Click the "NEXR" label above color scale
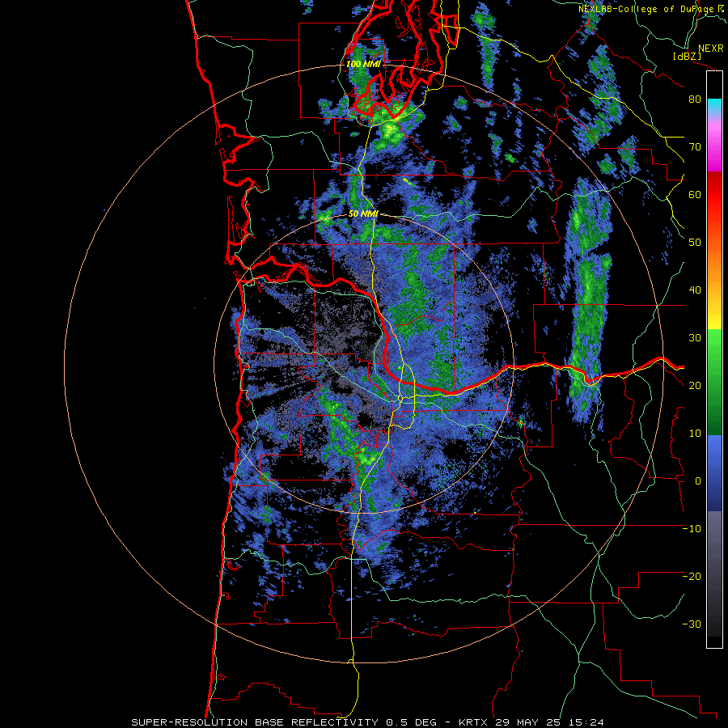728x728 pixels. 710,49
